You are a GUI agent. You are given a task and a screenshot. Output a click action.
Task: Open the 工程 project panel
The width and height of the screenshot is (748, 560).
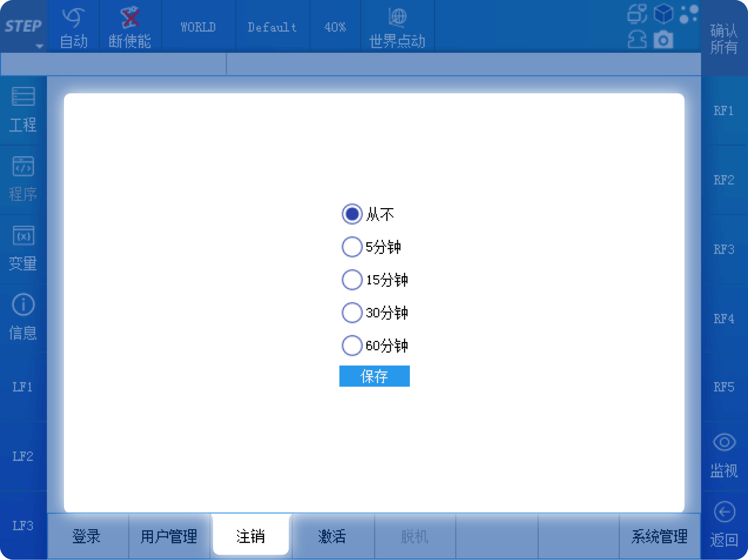pyautogui.click(x=23, y=110)
